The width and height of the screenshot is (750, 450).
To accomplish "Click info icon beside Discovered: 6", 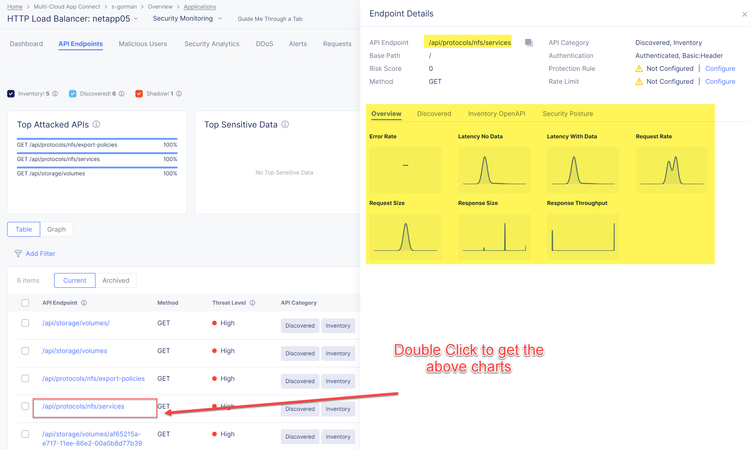I will click(121, 94).
